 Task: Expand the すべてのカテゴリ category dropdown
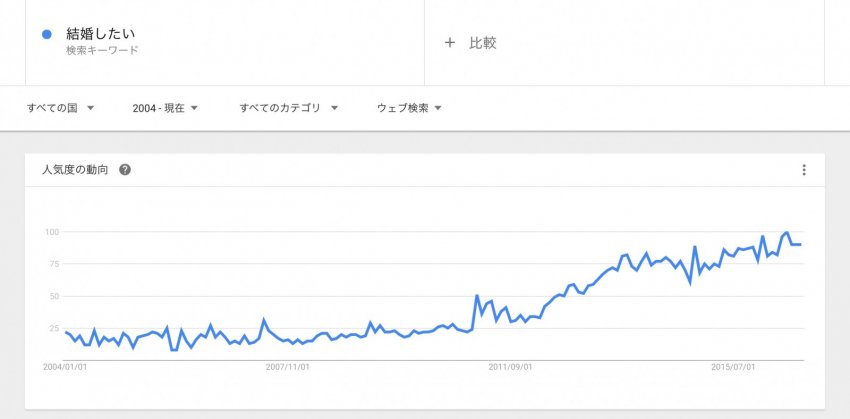coord(289,108)
